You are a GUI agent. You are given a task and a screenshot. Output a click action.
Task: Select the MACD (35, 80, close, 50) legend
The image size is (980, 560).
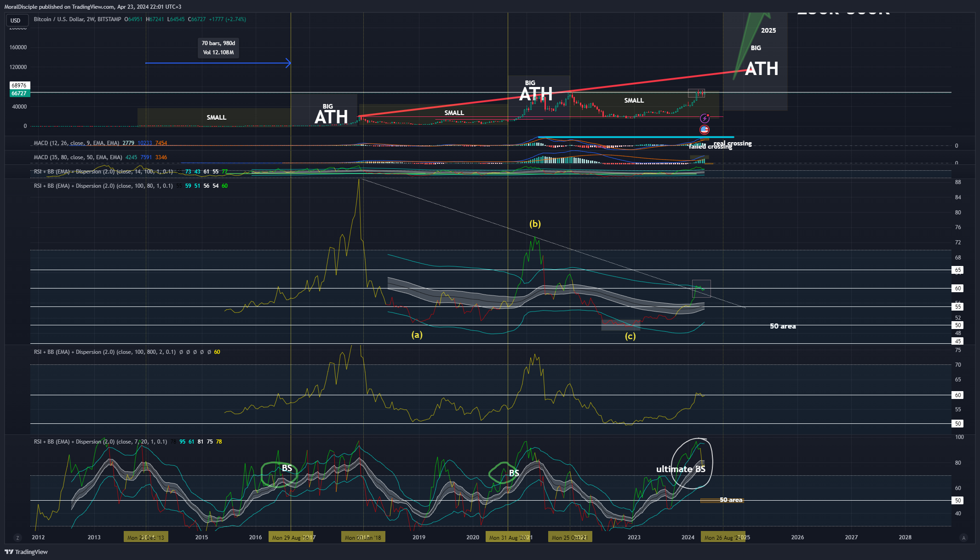click(x=78, y=157)
